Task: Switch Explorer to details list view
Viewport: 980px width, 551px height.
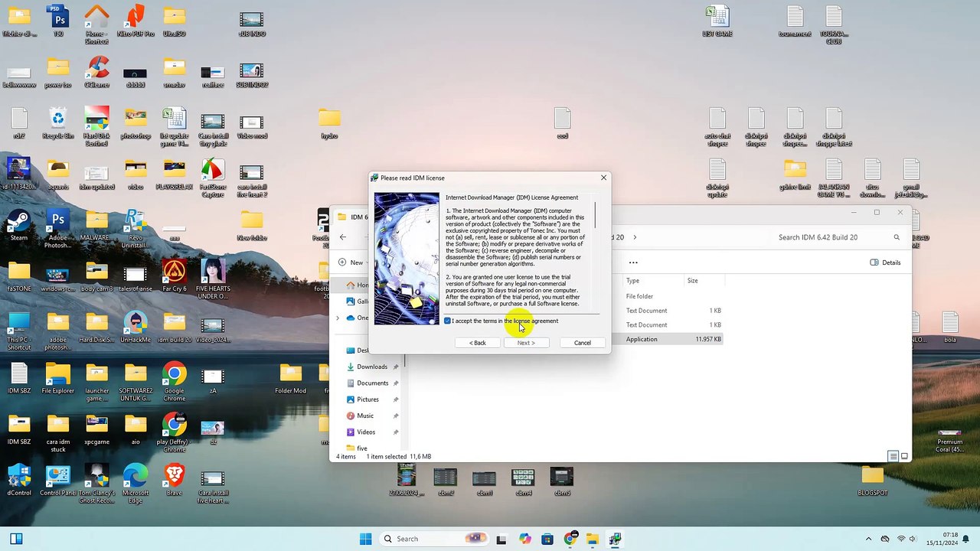Action: [x=893, y=456]
